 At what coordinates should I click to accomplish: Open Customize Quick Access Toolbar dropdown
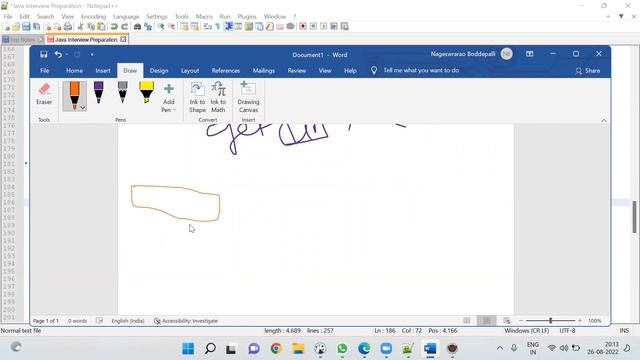92,54
